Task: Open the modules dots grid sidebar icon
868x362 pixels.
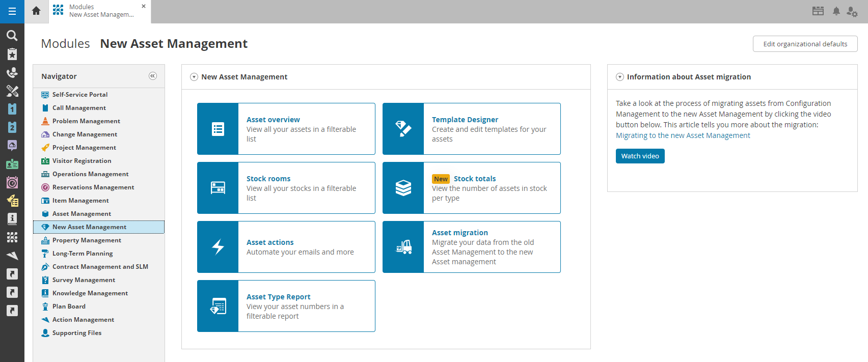Action: 12,237
